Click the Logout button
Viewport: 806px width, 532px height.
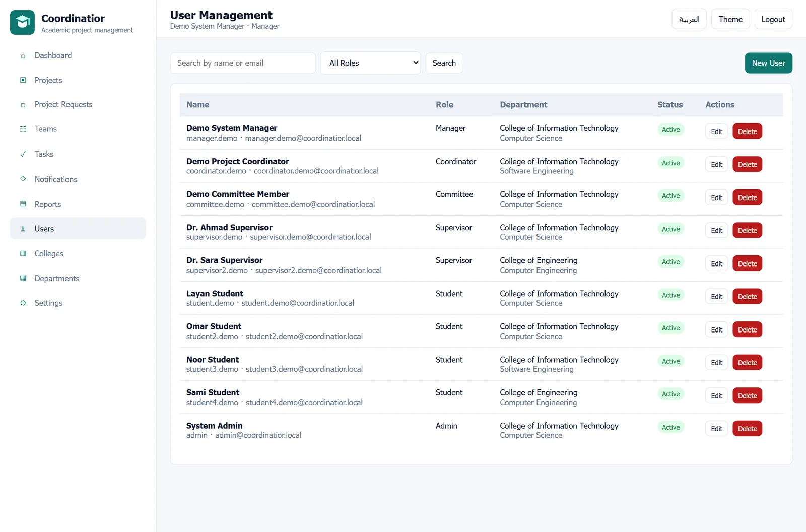click(x=773, y=19)
